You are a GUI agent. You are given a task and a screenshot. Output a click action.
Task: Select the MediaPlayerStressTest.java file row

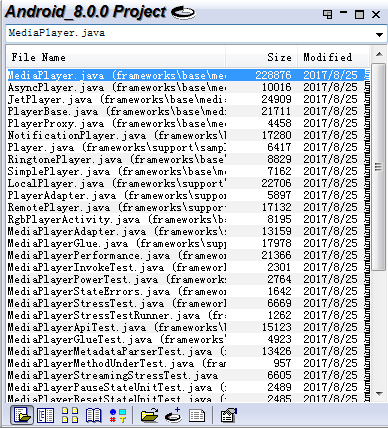point(188,303)
